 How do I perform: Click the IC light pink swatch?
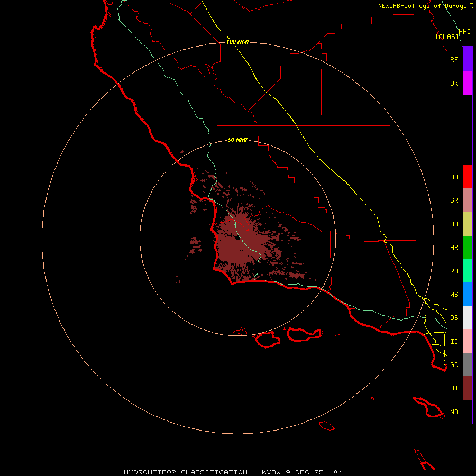point(467,341)
